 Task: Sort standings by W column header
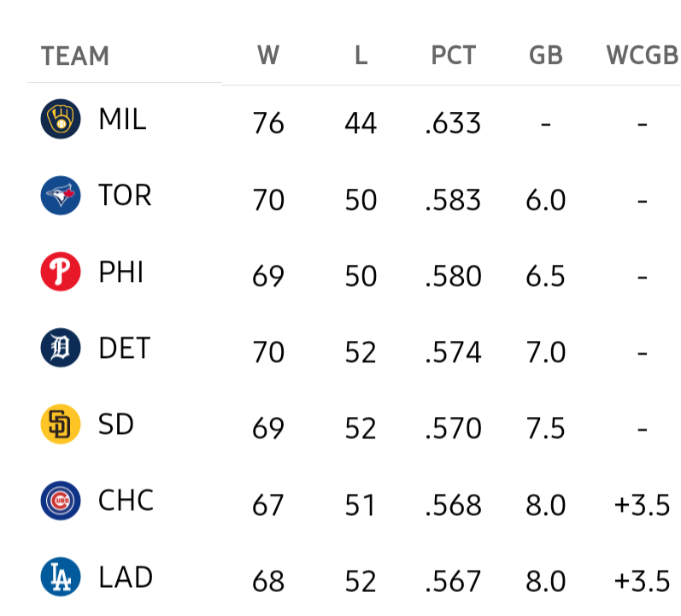click(268, 56)
